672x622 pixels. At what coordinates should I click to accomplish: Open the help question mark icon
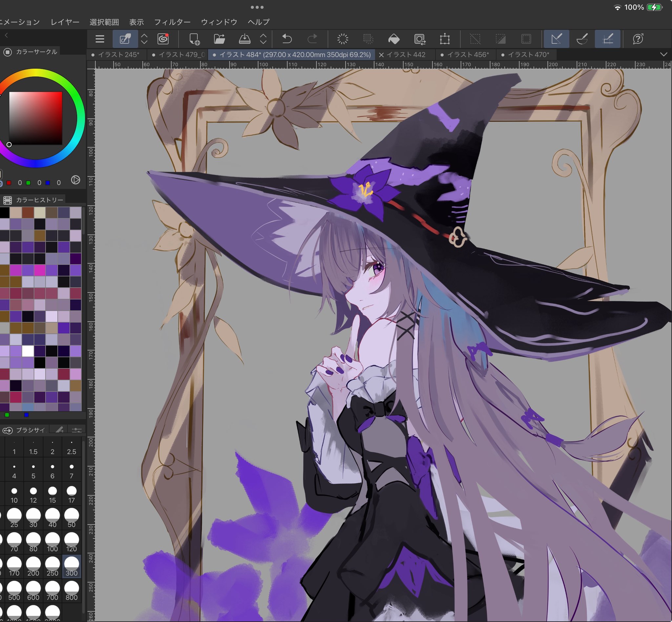[x=638, y=39]
